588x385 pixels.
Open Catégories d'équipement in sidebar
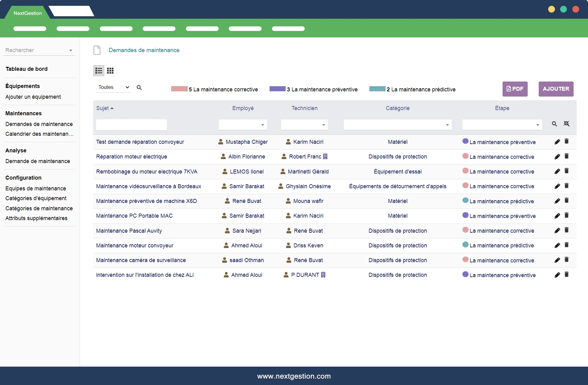[x=36, y=198]
